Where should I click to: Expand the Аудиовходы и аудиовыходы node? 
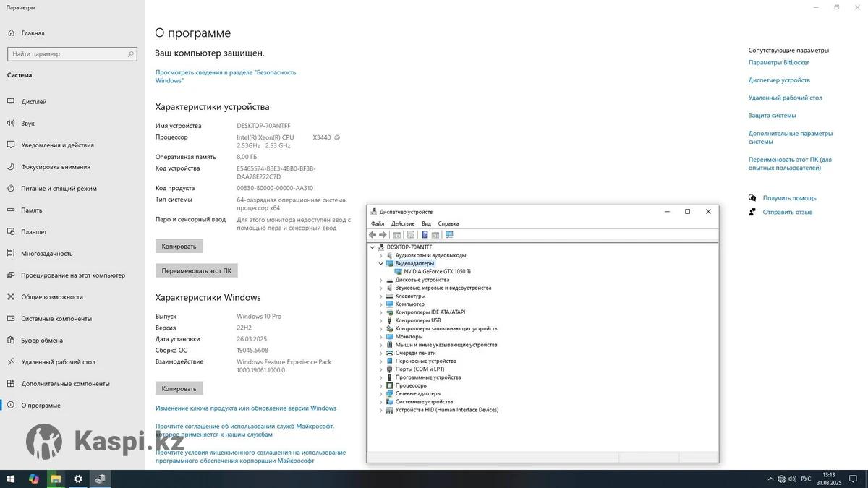tap(381, 256)
